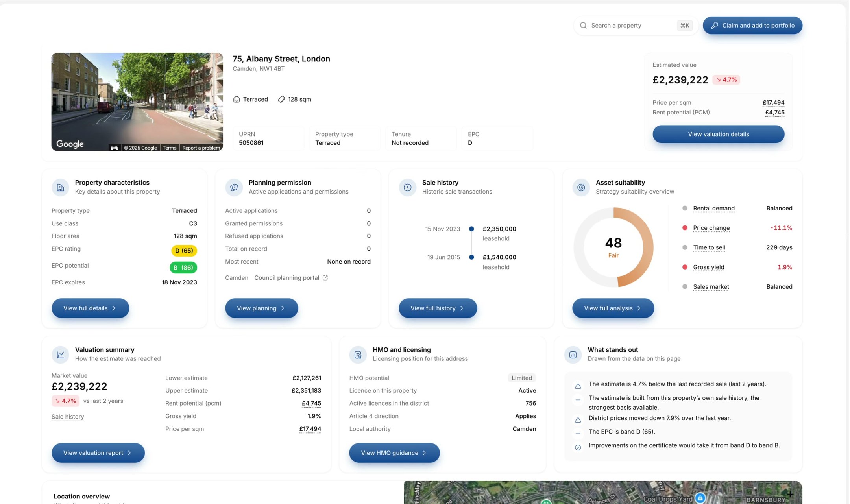Open the Council planning portal link
This screenshot has width=850, height=504.
pos(291,278)
